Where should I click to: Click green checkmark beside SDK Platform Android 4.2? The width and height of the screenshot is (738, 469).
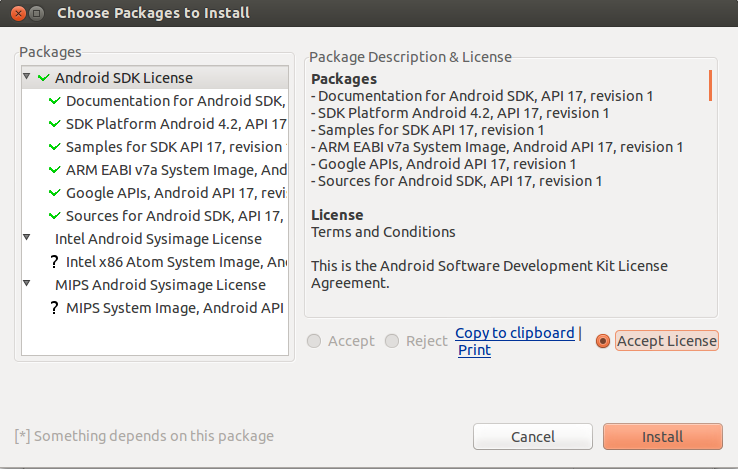click(54, 124)
